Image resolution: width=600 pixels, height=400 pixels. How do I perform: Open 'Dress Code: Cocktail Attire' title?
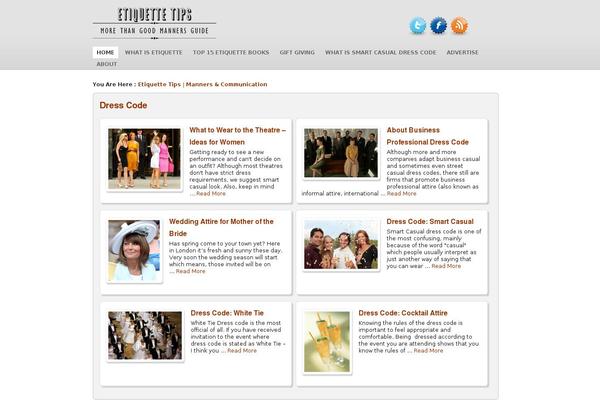click(403, 313)
